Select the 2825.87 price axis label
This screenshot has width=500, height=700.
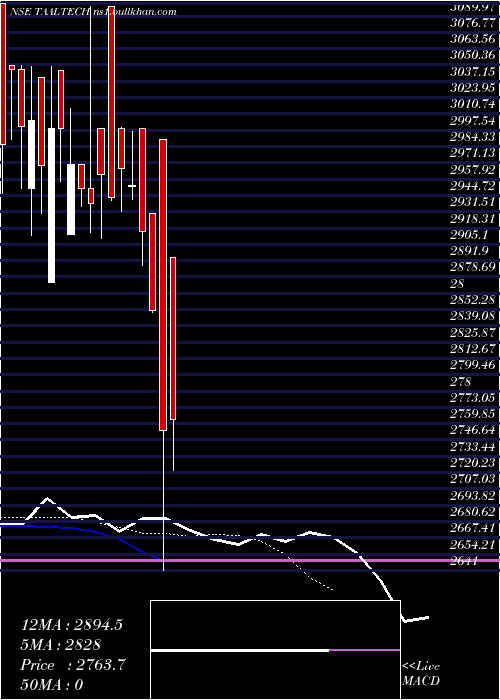pos(472,333)
